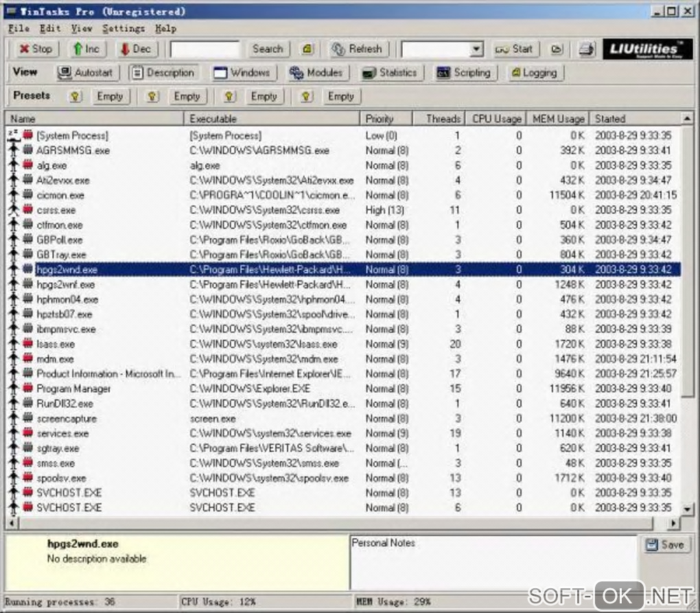Click the chip icon of GBTray.exe
This screenshot has height=613, width=700.
pos(27,254)
